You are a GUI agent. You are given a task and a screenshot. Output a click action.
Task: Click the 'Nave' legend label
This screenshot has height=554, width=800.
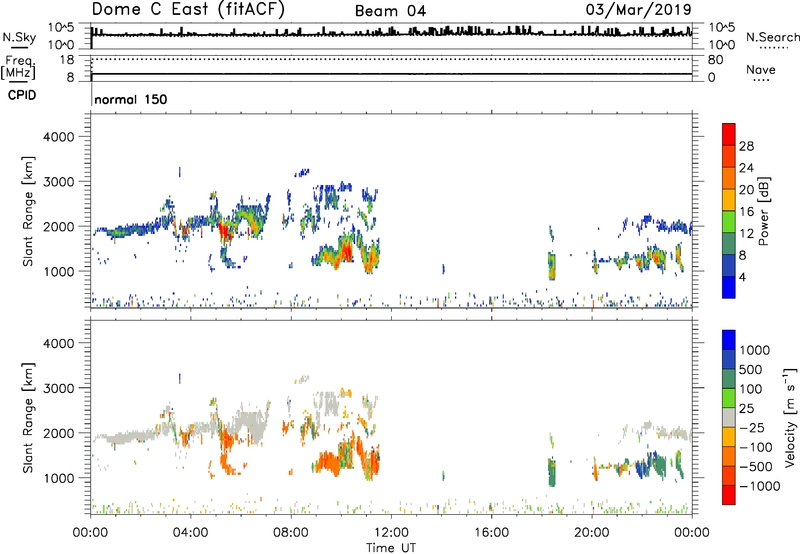point(760,69)
